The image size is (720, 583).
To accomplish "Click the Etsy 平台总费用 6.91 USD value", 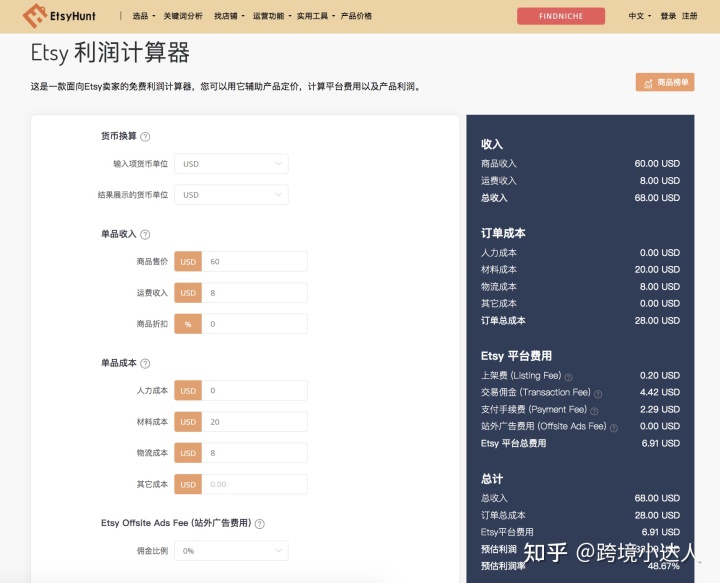I will (x=661, y=443).
